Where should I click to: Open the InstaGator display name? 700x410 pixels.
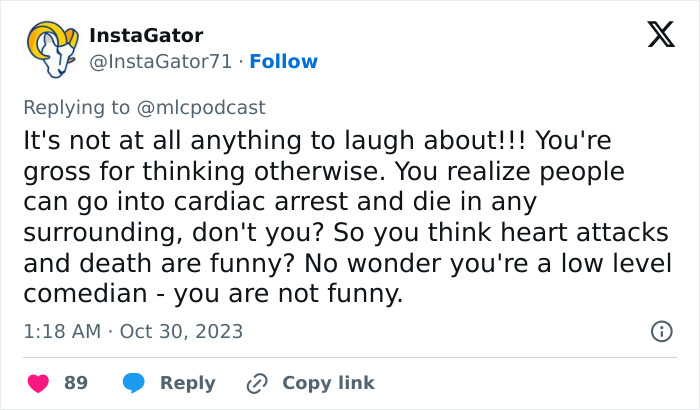[x=146, y=36]
